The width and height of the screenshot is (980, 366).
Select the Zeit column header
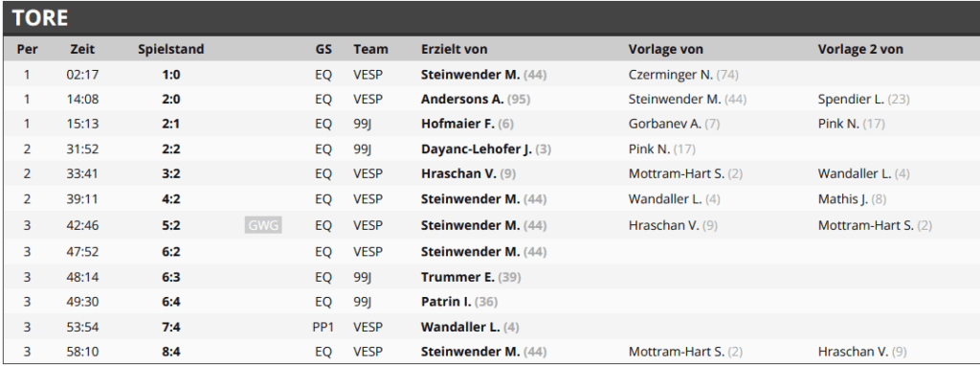coord(82,49)
